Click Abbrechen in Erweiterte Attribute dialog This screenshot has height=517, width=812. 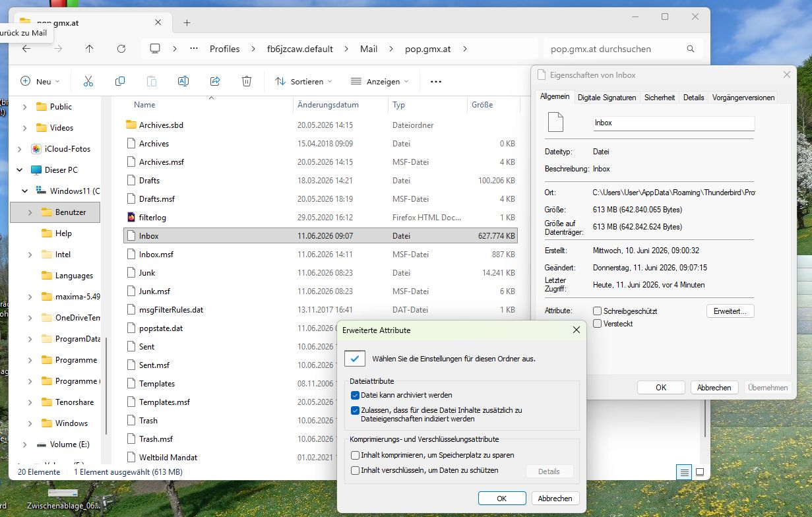coord(555,499)
